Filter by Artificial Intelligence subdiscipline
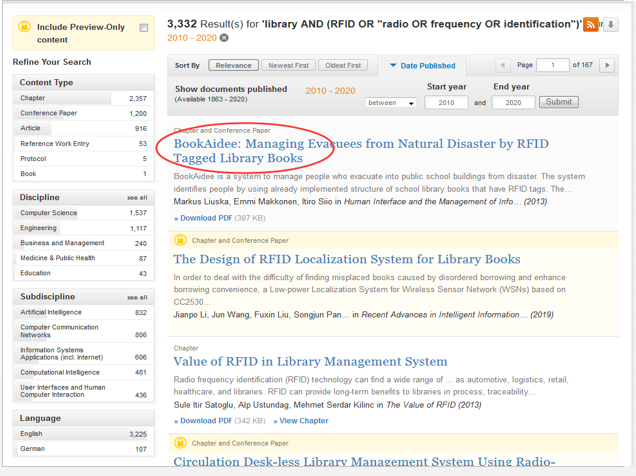Viewport: 636px width, 476px height. tap(84, 312)
